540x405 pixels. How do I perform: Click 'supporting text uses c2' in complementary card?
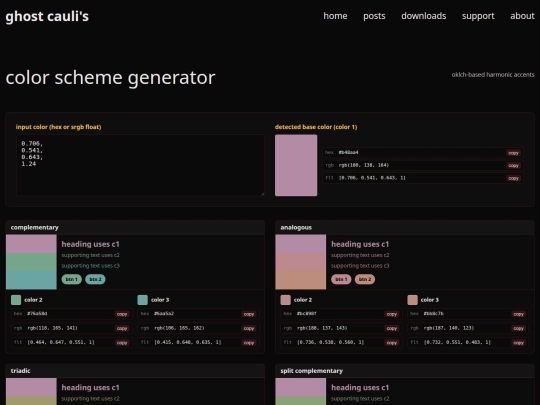click(x=91, y=255)
